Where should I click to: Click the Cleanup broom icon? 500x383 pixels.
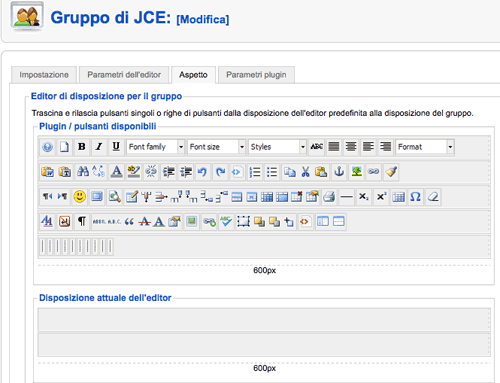coord(391,172)
